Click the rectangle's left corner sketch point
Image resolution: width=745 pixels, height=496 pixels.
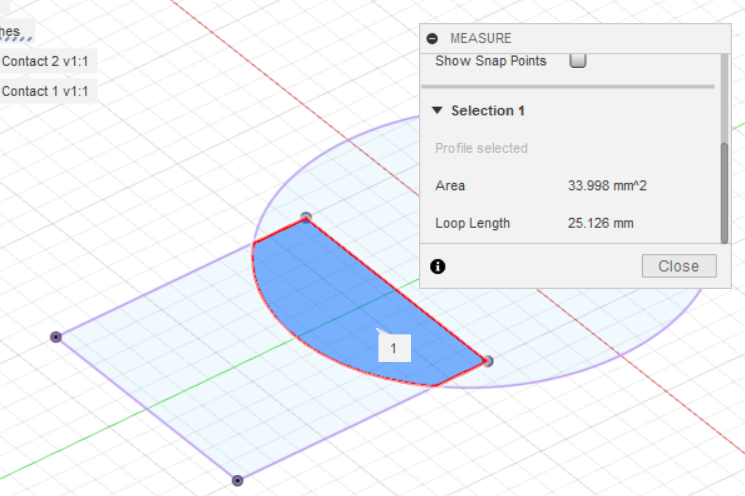click(x=56, y=337)
